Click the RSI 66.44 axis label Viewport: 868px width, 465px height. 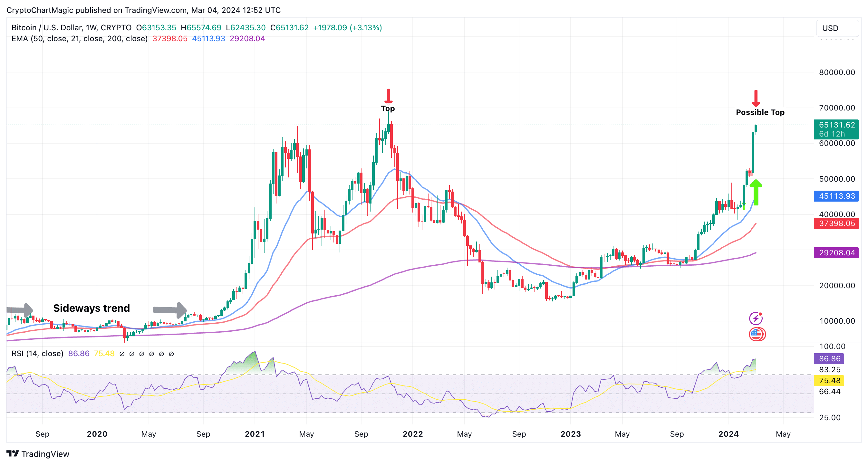(x=830, y=392)
